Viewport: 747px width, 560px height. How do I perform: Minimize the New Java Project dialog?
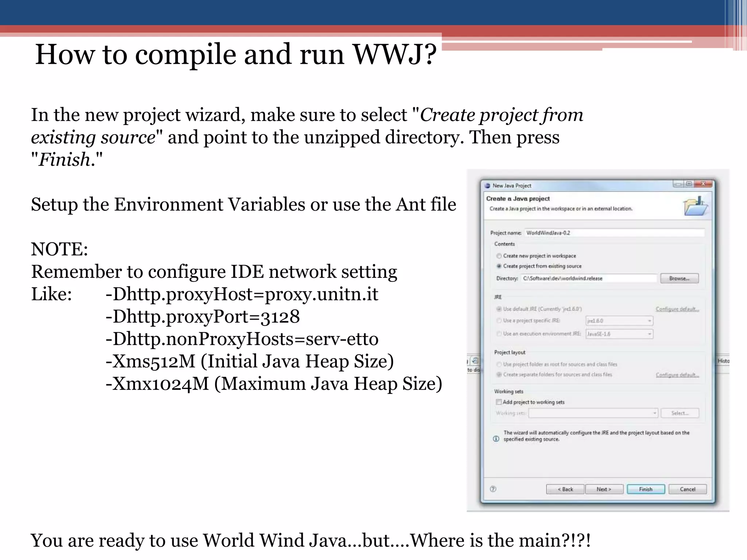[678, 184]
